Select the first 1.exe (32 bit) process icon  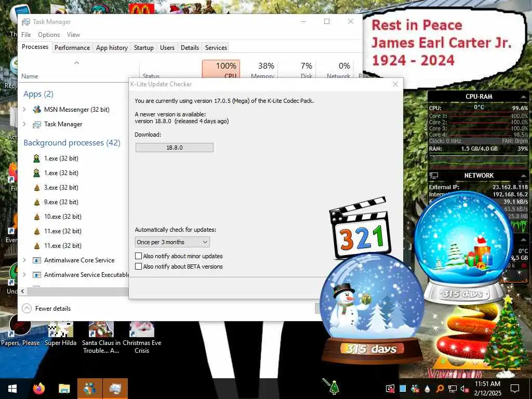(x=37, y=158)
